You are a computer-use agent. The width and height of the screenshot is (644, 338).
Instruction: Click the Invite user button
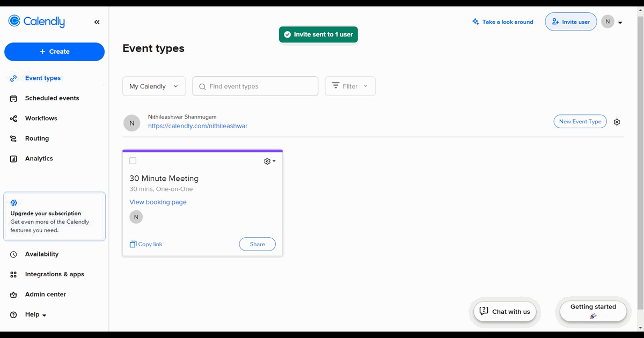(571, 22)
